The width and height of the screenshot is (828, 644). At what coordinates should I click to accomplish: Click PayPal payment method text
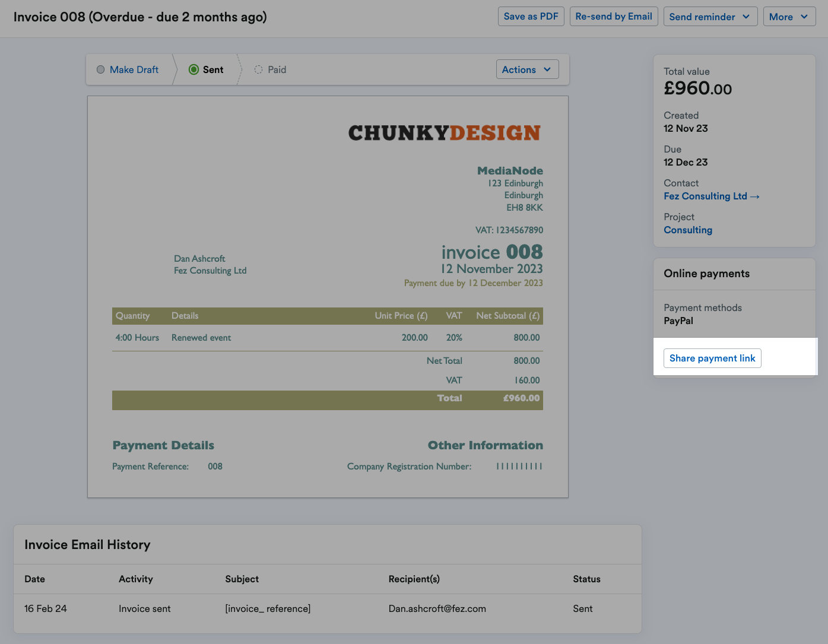click(x=678, y=321)
